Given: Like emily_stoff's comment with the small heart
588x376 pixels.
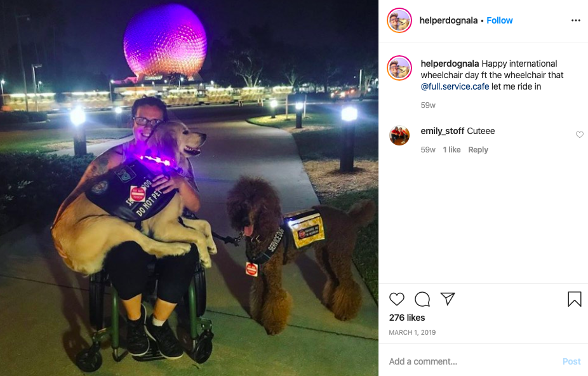Looking at the screenshot, I should coord(579,135).
